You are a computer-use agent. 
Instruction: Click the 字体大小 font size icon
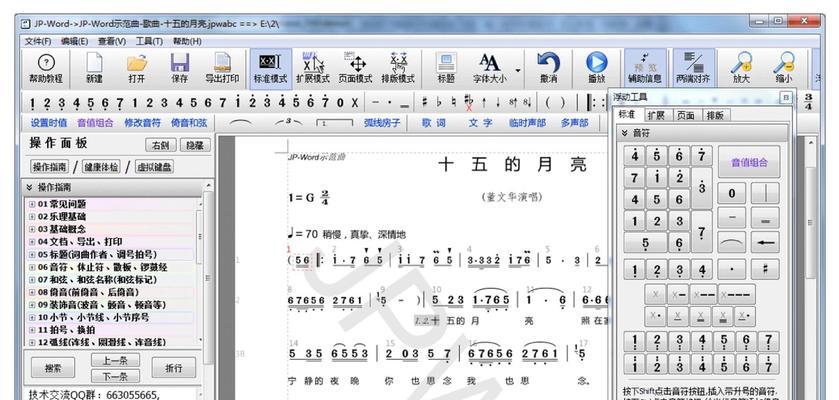point(489,68)
